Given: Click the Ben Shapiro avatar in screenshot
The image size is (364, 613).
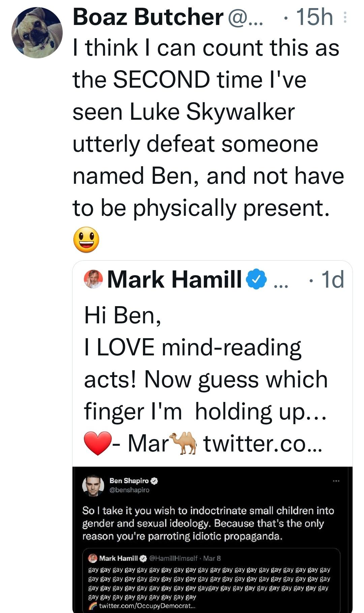Looking at the screenshot, I should pos(93,486).
